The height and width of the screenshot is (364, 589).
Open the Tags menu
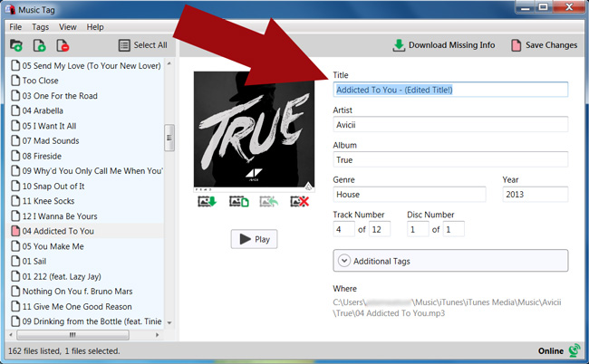pyautogui.click(x=40, y=27)
